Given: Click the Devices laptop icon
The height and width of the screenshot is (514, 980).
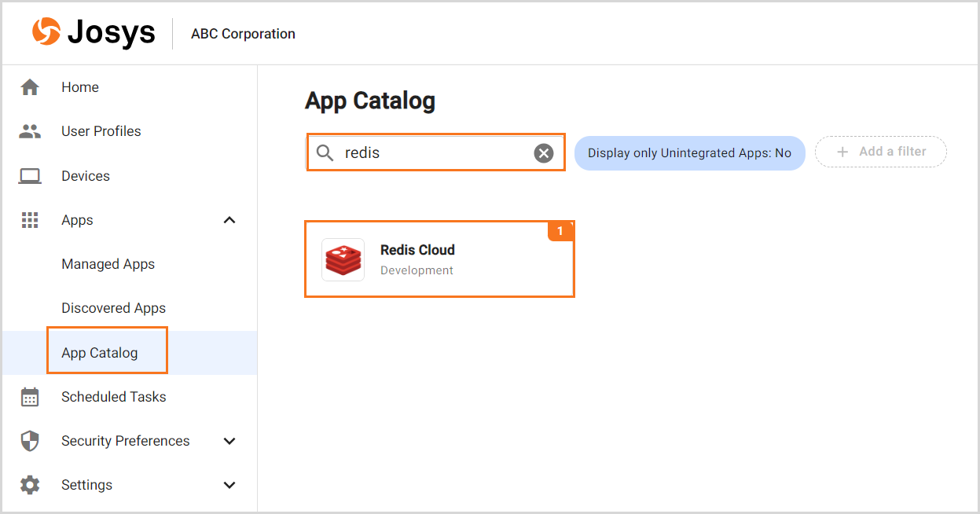Looking at the screenshot, I should [x=30, y=176].
